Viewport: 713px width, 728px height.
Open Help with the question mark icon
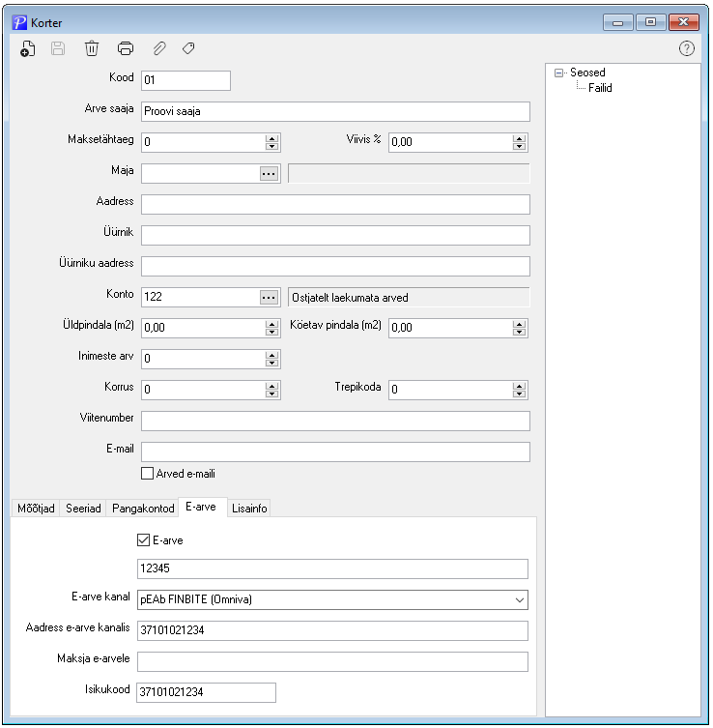[x=687, y=48]
